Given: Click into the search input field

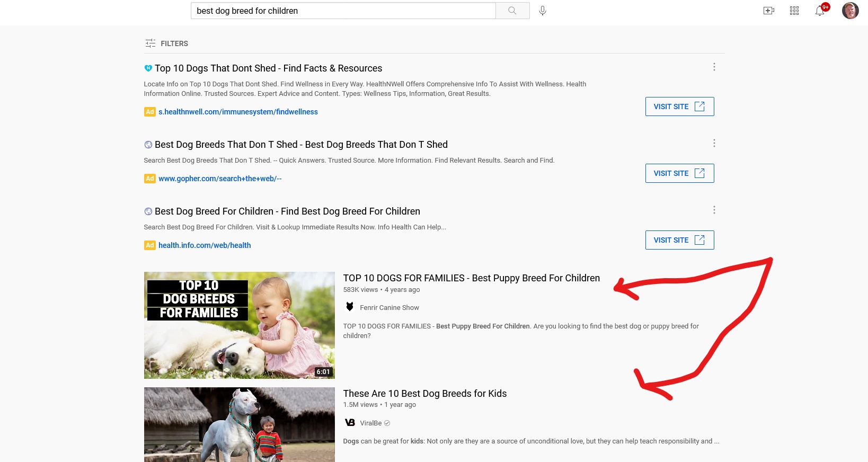Looking at the screenshot, I should pos(343,11).
